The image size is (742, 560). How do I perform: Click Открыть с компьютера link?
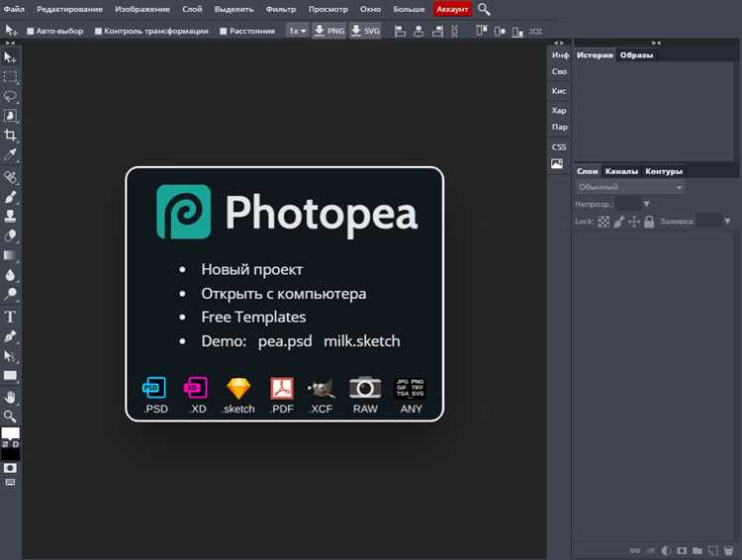[284, 294]
